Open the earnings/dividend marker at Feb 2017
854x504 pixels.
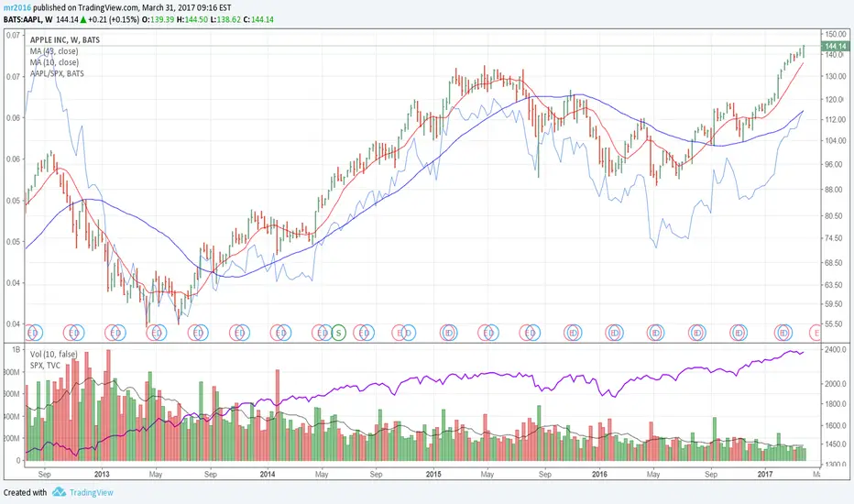click(783, 333)
